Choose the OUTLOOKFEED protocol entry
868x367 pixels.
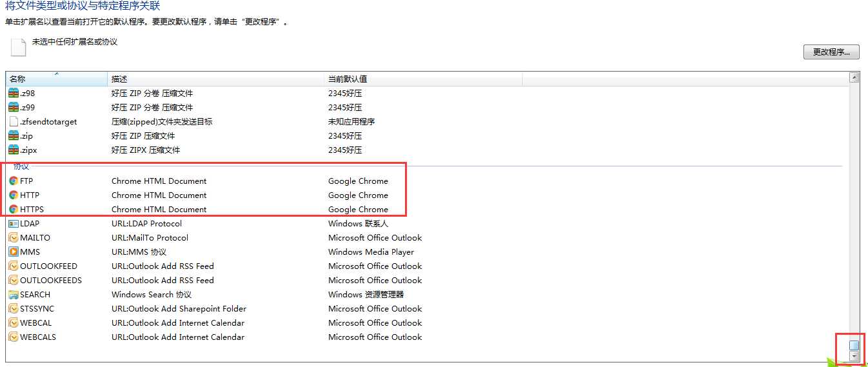tap(48, 266)
